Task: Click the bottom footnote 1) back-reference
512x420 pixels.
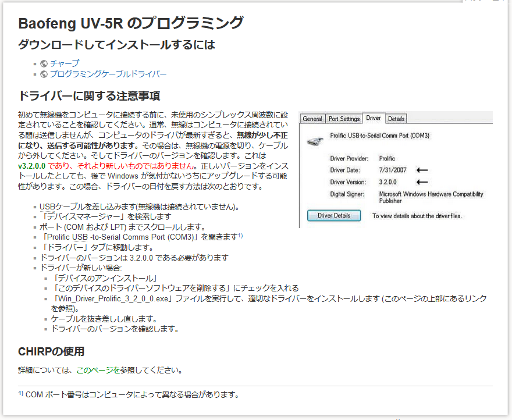Action: tap(20, 393)
